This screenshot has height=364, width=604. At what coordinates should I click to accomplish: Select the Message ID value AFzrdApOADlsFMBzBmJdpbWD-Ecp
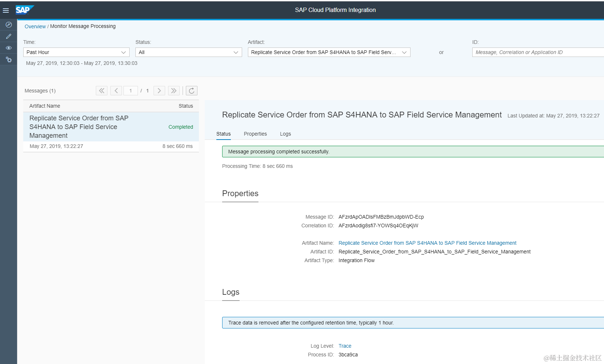pyautogui.click(x=381, y=217)
